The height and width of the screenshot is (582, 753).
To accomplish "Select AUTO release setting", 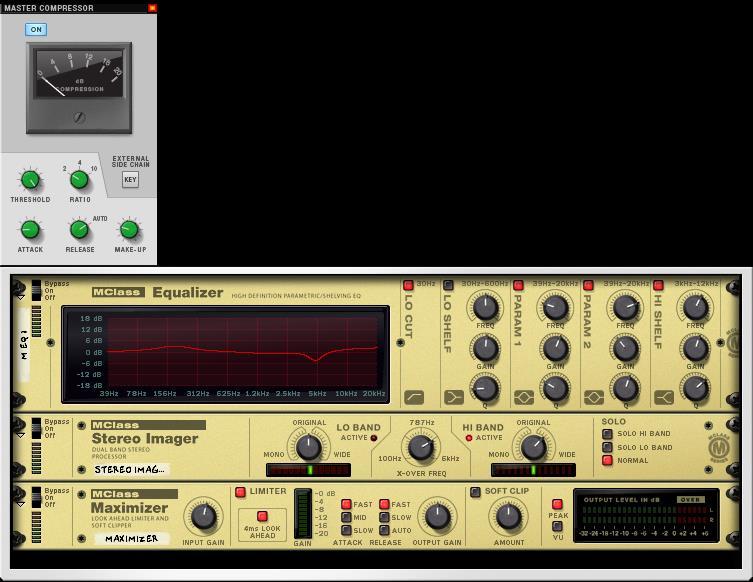I will click(384, 530).
